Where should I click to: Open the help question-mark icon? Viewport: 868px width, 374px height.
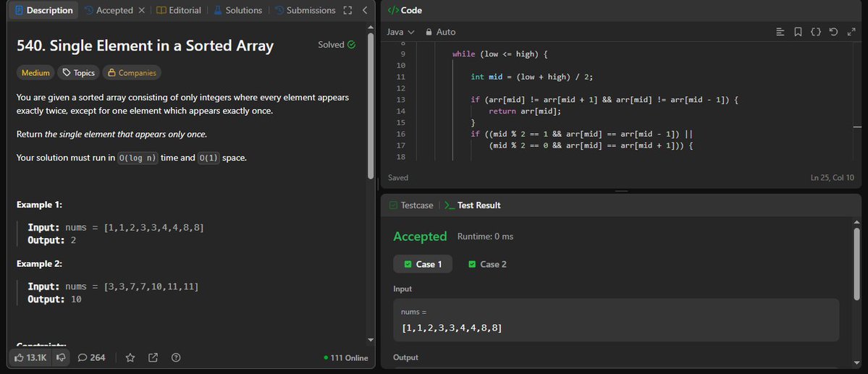(x=176, y=357)
